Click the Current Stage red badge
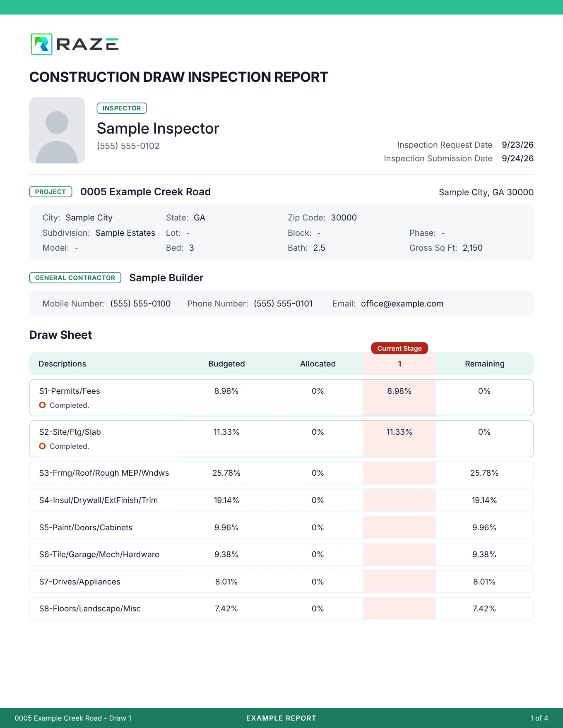Image resolution: width=563 pixels, height=728 pixels. 399,348
